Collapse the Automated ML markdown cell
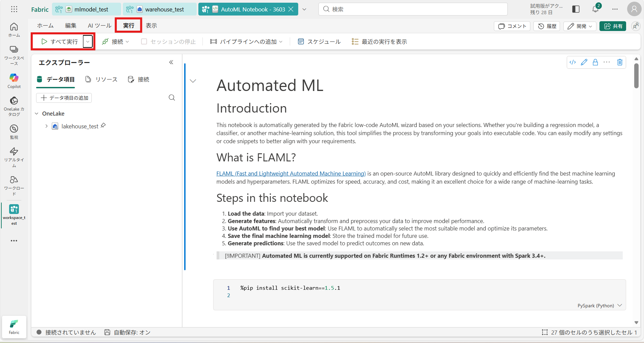This screenshot has width=644, height=343. click(x=193, y=81)
